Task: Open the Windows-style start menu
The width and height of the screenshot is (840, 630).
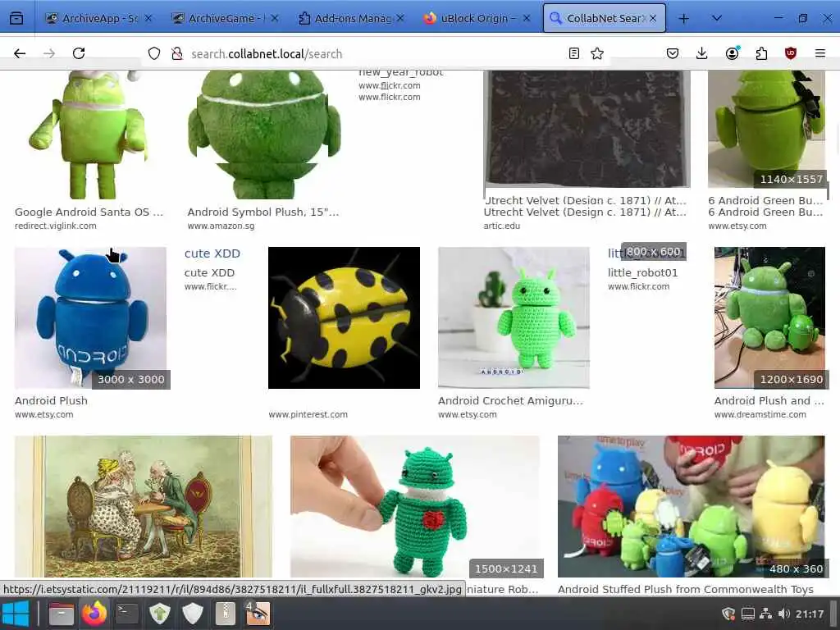Action: pyautogui.click(x=15, y=614)
